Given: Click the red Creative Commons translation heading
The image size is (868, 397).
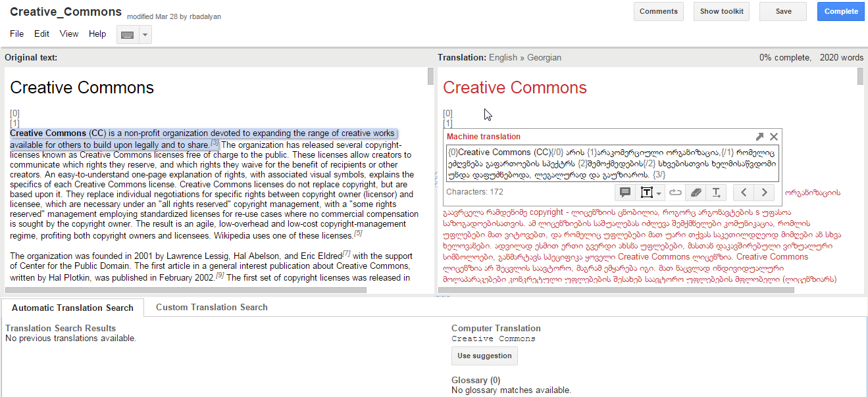Looking at the screenshot, I should pos(515,87).
